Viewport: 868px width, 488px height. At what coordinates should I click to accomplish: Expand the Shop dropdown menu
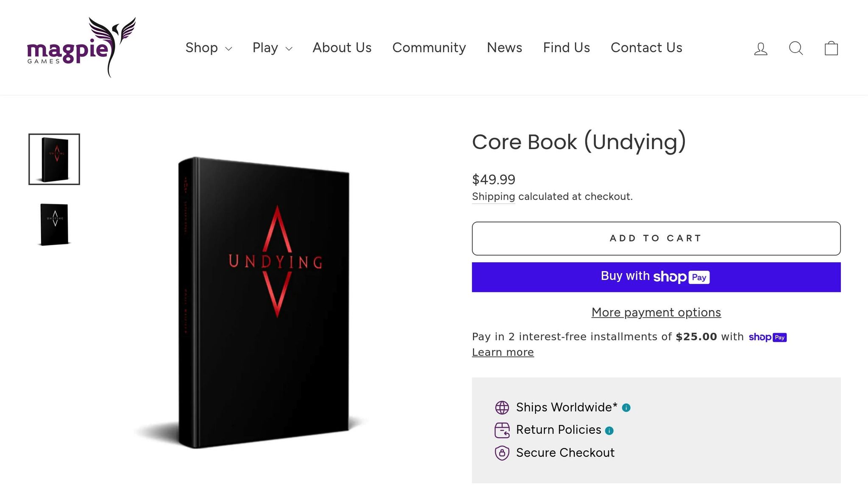(209, 47)
